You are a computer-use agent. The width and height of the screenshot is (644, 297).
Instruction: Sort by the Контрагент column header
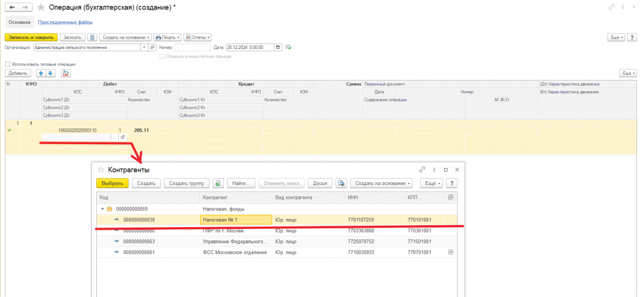tap(236, 198)
